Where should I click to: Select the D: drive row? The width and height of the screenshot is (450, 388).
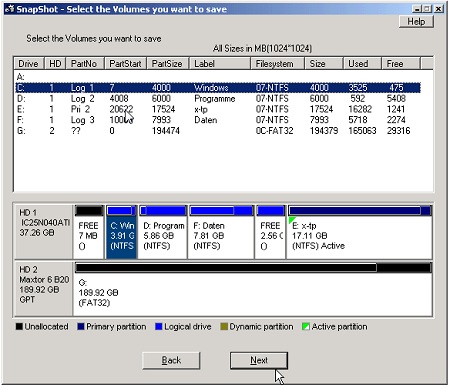point(218,99)
